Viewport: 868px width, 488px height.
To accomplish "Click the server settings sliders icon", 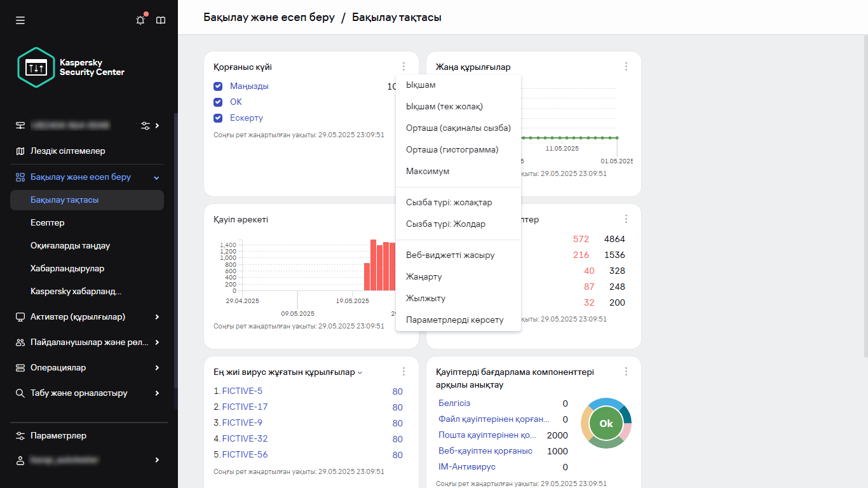I will click(146, 125).
